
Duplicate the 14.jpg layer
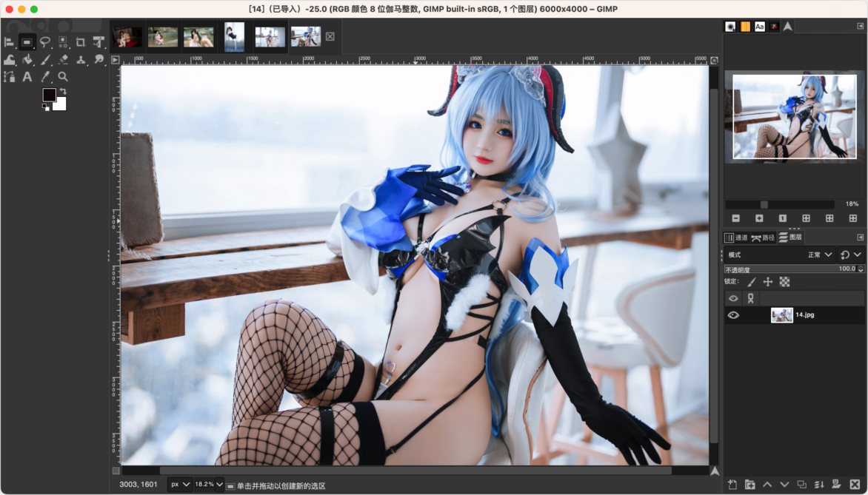point(801,485)
